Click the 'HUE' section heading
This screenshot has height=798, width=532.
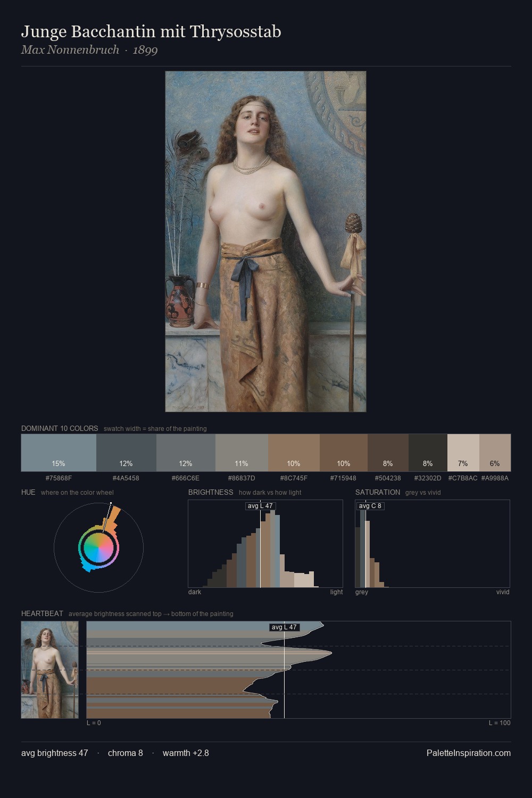click(28, 492)
